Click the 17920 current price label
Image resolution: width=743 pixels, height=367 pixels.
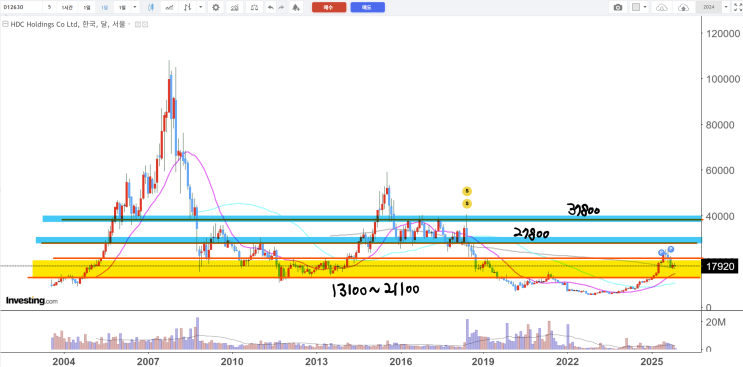pos(720,267)
